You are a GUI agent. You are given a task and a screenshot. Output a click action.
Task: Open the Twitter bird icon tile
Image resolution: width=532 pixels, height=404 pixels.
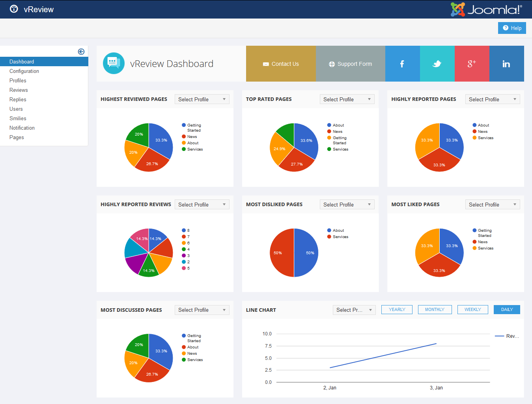click(x=437, y=64)
